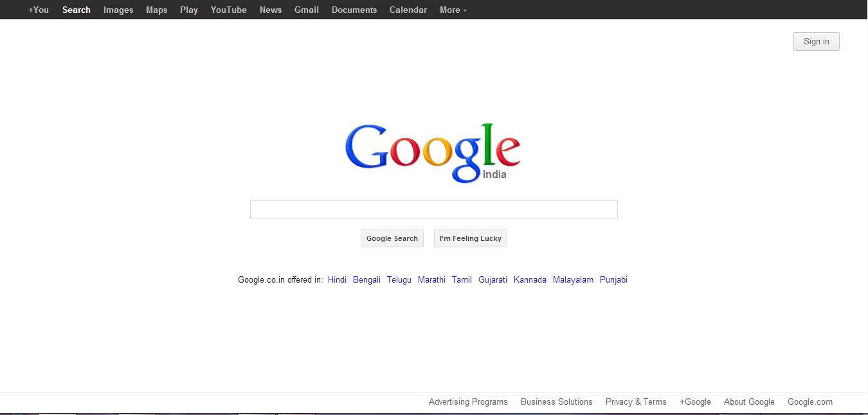
Task: Switch Google to Punjabi language
Action: pos(613,279)
